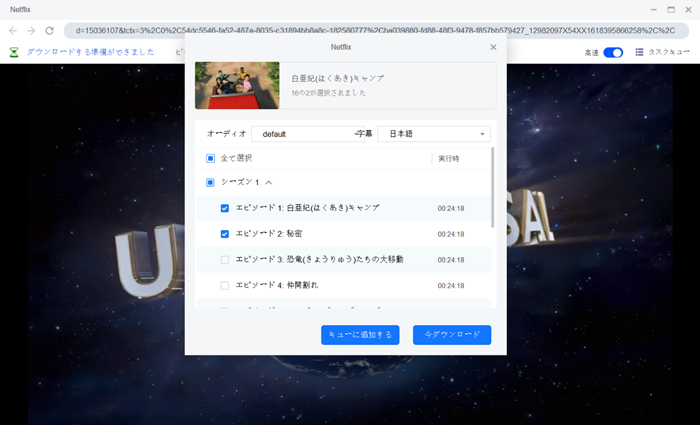This screenshot has height=425, width=700.
Task: Click the 16の2が選択されました text
Action: tap(329, 93)
